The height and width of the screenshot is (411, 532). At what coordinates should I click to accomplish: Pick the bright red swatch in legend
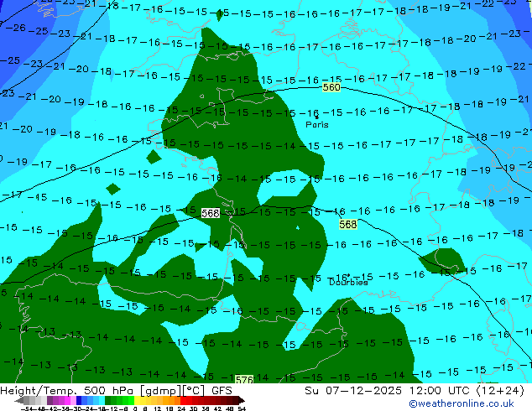pyautogui.click(x=183, y=400)
